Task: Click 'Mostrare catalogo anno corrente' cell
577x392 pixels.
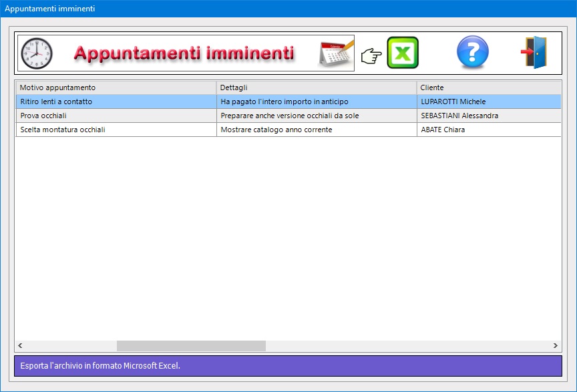Action: coord(317,130)
